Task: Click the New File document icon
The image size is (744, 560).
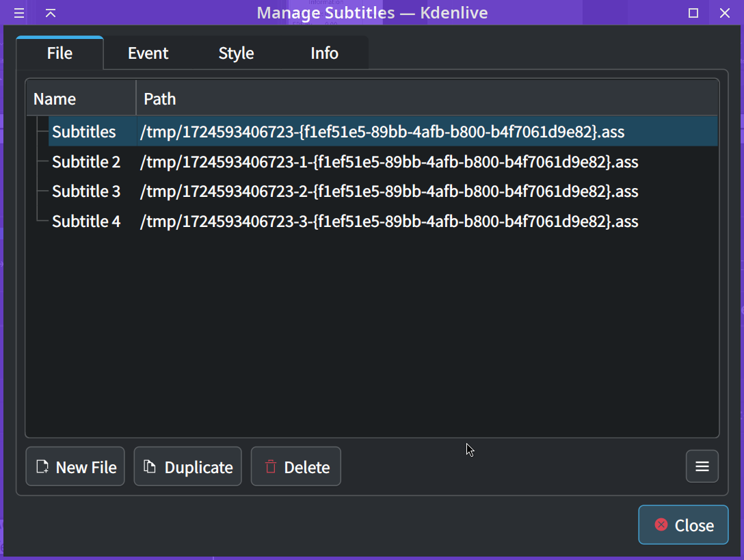Action: tap(42, 467)
